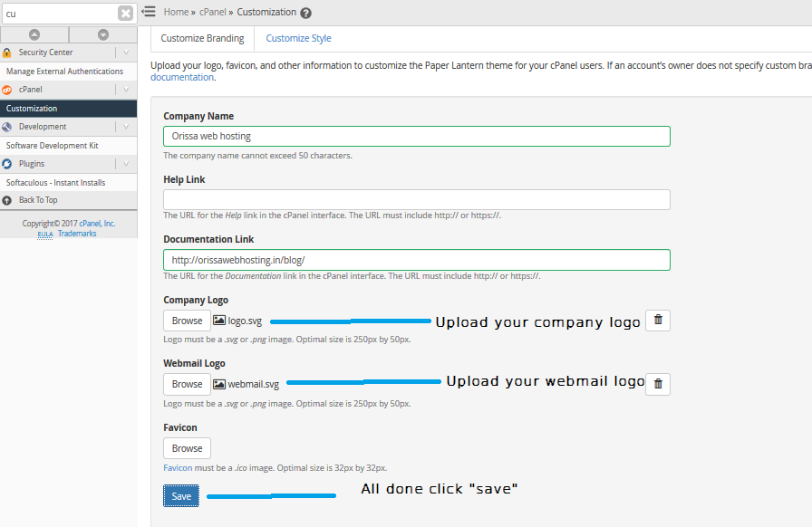
Task: Browse for a Webmail Logo file
Action: [x=187, y=384]
